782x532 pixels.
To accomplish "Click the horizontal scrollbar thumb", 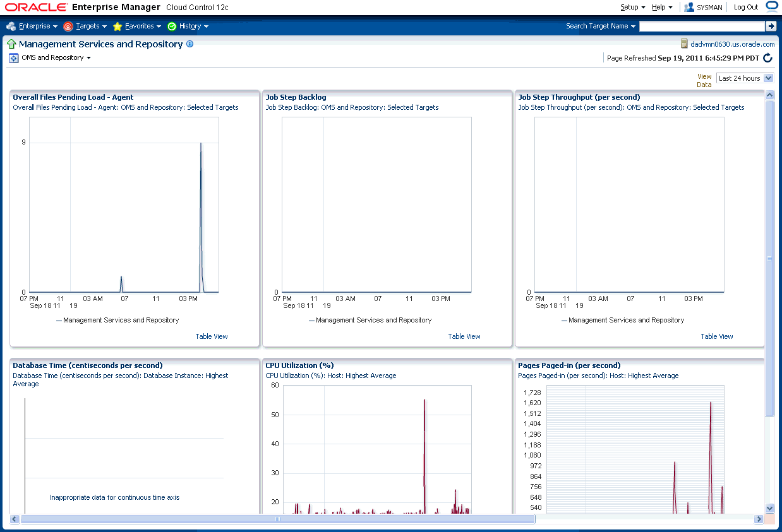I will point(278,519).
